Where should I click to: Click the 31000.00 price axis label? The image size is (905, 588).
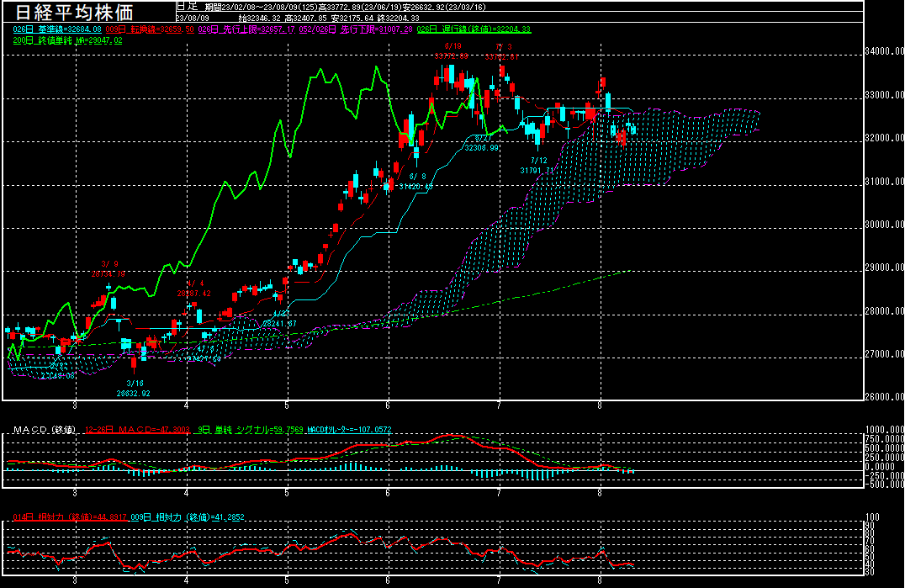tap(885, 181)
